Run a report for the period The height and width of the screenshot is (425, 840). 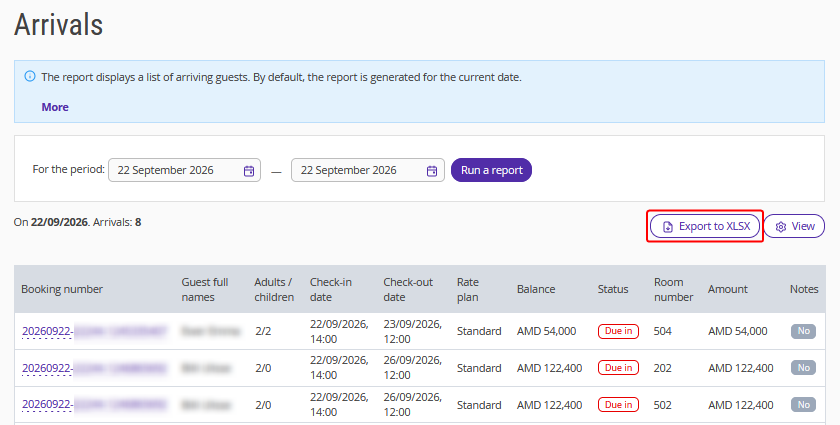(x=491, y=170)
